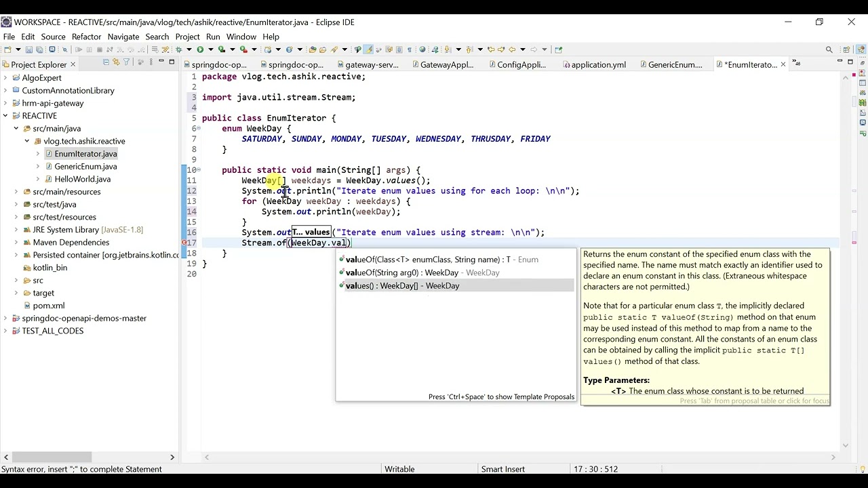Image resolution: width=868 pixels, height=488 pixels.
Task: Click the Debug bug icon
Action: click(178, 49)
